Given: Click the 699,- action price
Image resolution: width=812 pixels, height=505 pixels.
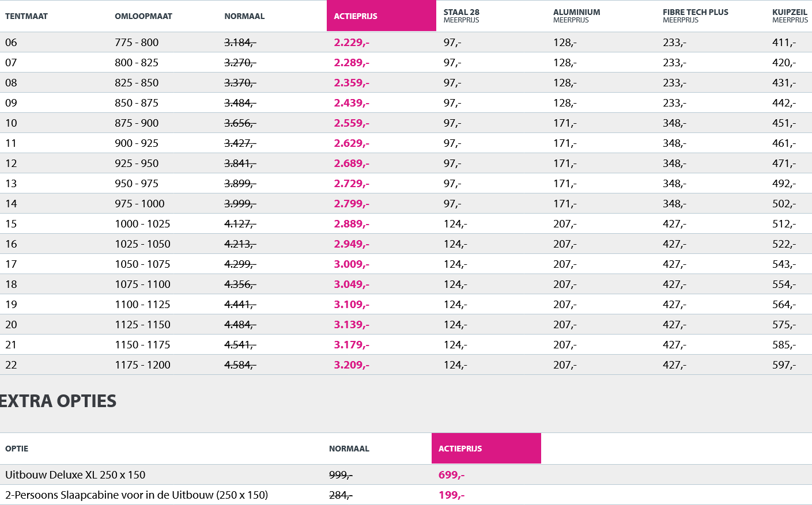Looking at the screenshot, I should pyautogui.click(x=451, y=475).
